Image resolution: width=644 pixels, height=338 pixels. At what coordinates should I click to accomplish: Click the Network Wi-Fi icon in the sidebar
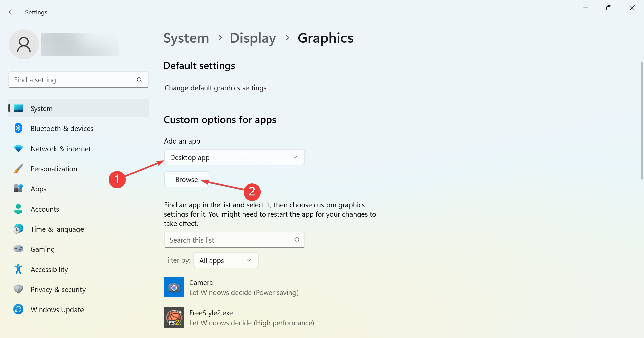pos(18,149)
